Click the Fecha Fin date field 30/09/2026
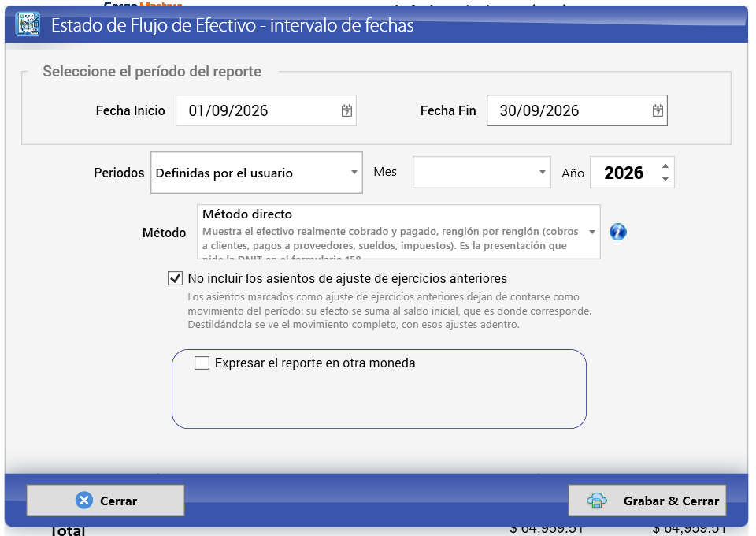This screenshot has width=756, height=536. click(x=576, y=110)
